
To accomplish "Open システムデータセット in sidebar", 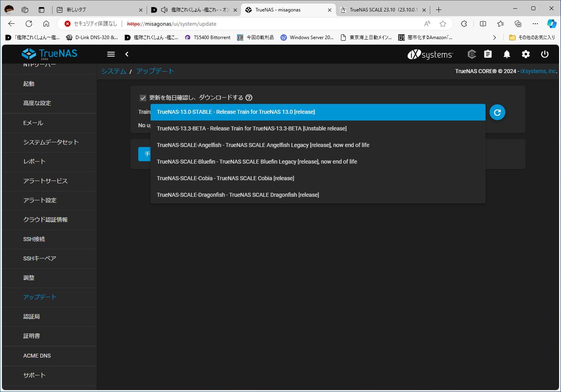I will tap(49, 142).
